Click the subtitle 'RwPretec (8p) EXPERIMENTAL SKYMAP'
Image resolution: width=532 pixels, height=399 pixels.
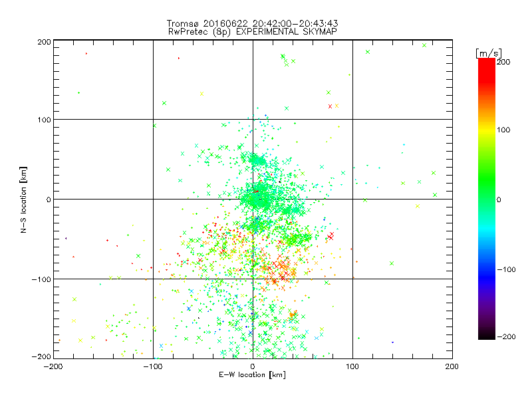pos(253,32)
